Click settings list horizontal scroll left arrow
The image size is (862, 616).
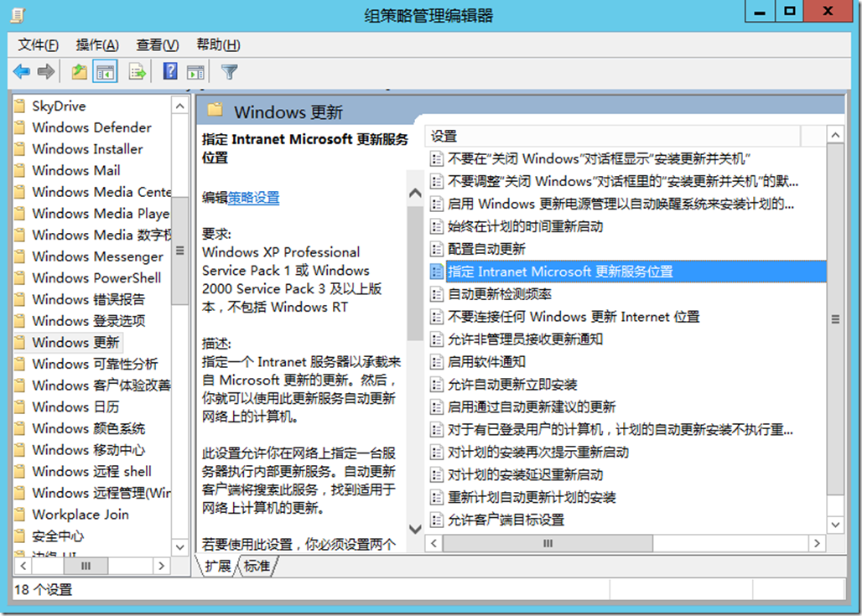pyautogui.click(x=434, y=543)
